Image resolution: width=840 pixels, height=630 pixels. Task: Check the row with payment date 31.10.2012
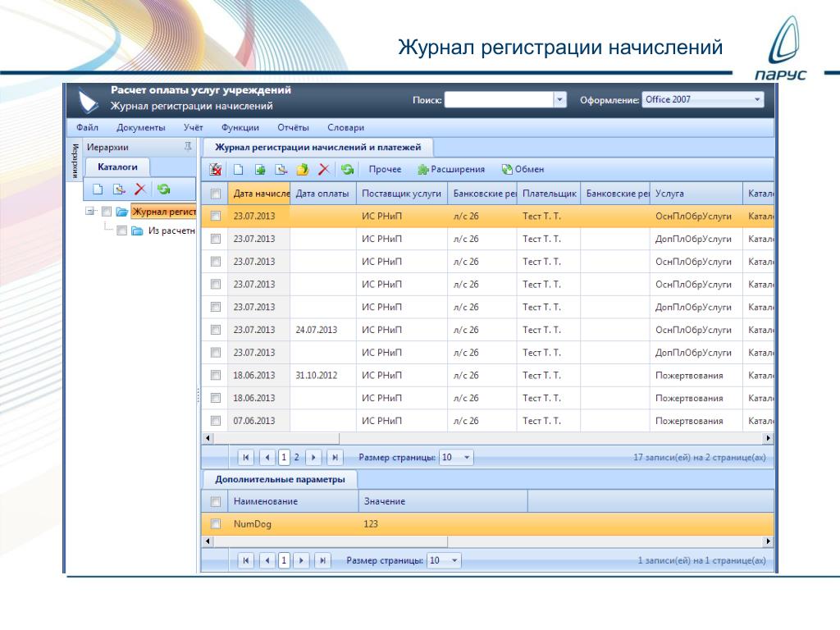216,375
